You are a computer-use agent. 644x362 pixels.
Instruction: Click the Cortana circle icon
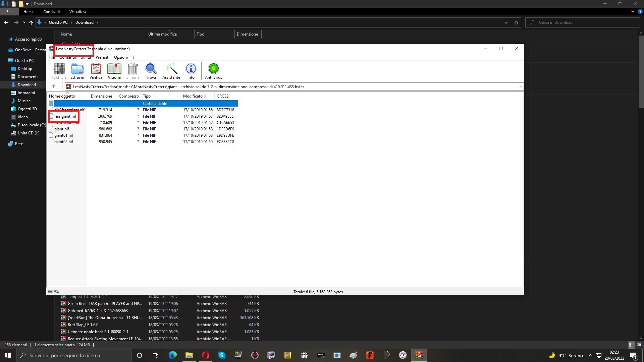coord(140,355)
